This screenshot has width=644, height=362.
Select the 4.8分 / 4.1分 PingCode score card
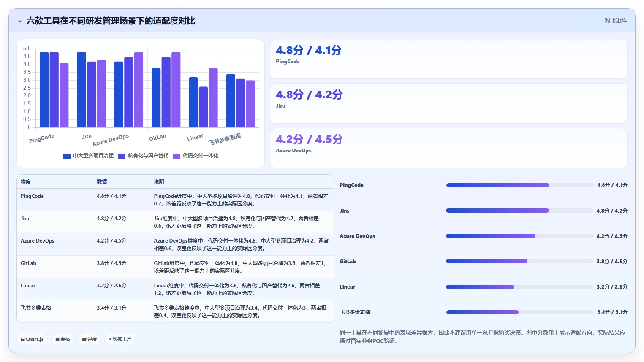[x=448, y=59]
